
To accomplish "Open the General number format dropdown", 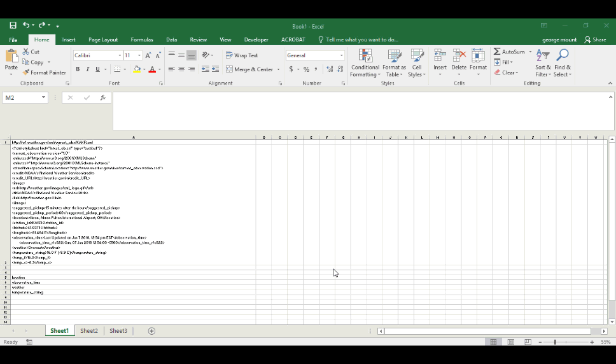I will click(x=341, y=55).
